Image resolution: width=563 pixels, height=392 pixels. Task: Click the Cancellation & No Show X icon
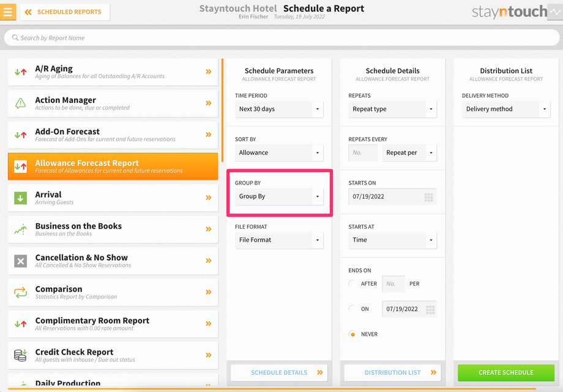pos(20,261)
